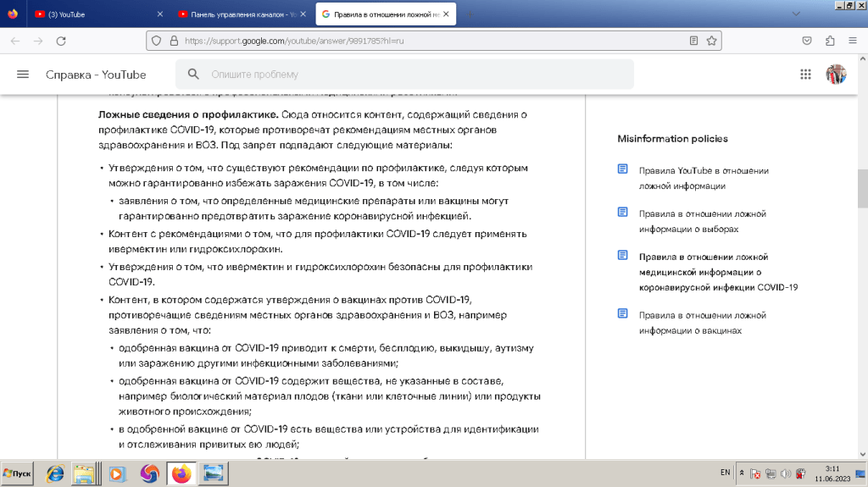Click the Save to Pocket icon
Viewport: 868px width, 487px height.
point(807,41)
